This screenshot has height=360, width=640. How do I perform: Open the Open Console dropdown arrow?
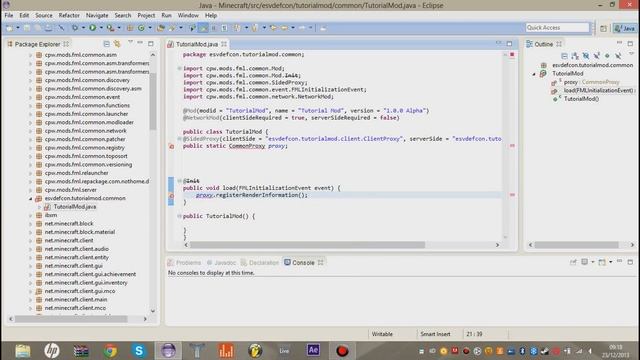pyautogui.click(x=611, y=262)
